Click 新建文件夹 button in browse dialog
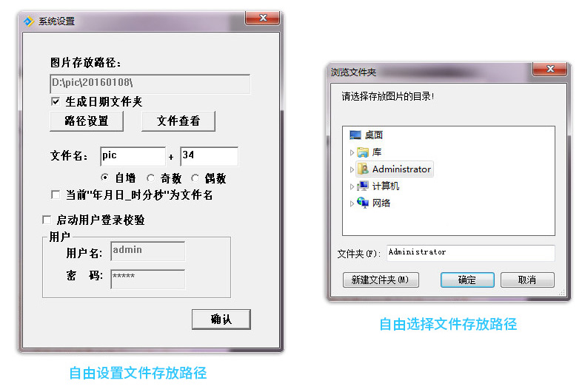This screenshot has height=392, width=585. pyautogui.click(x=381, y=280)
